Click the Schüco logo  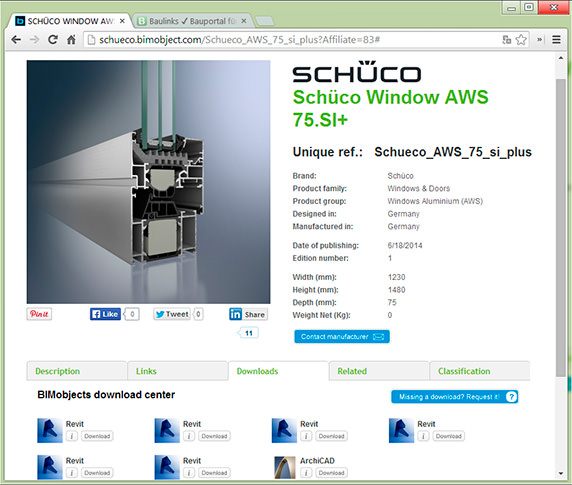click(357, 72)
